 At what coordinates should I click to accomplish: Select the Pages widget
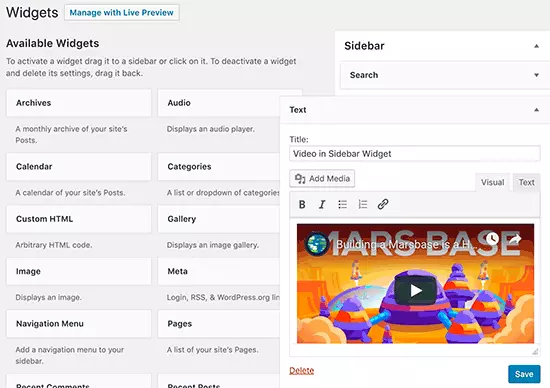tap(219, 324)
